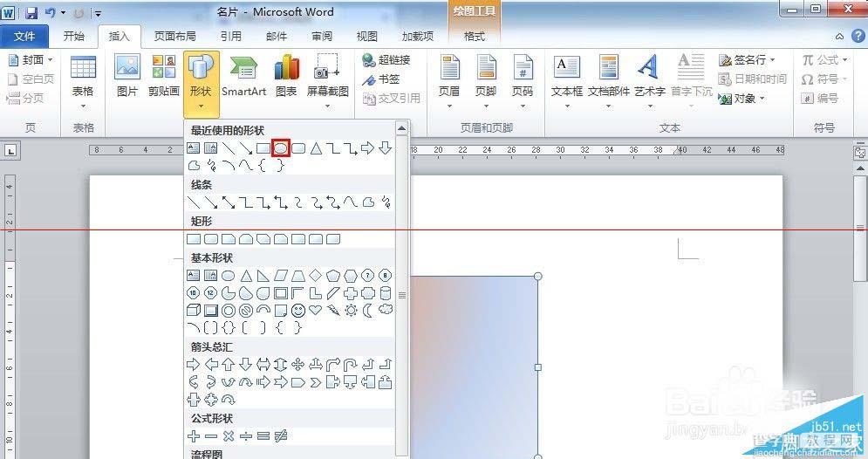Open the 文本框 text box dropdown

[567, 82]
